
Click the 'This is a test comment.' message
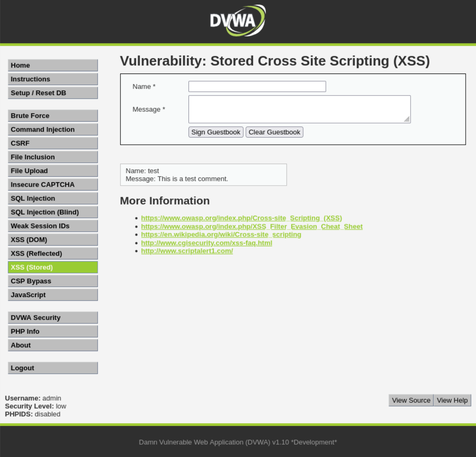click(193, 179)
